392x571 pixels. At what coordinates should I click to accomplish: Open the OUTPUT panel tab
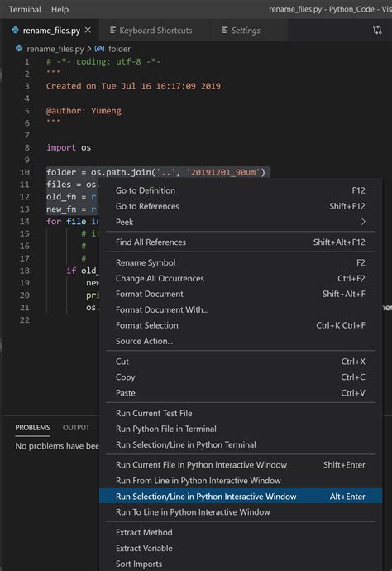coord(76,428)
